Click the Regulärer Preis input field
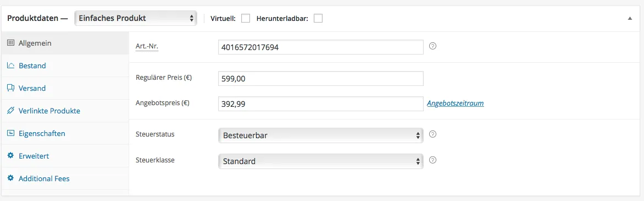Screen dimensions: 644x201 click(x=321, y=78)
